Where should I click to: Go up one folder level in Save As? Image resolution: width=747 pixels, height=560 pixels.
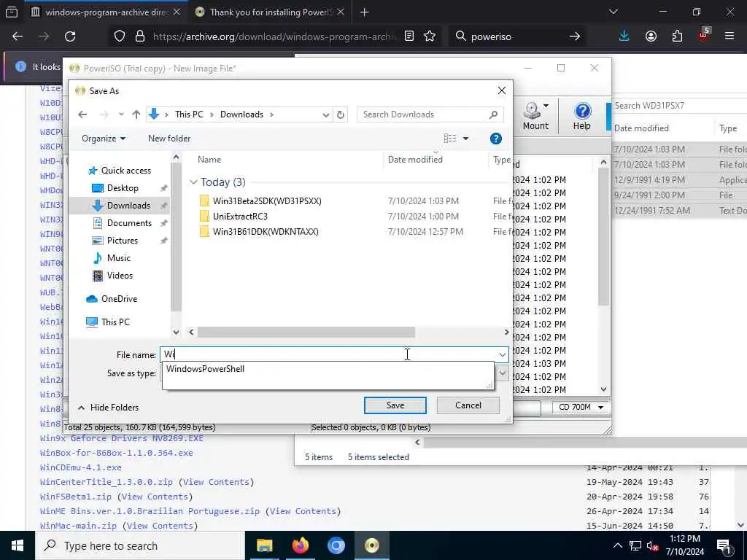[x=136, y=114]
